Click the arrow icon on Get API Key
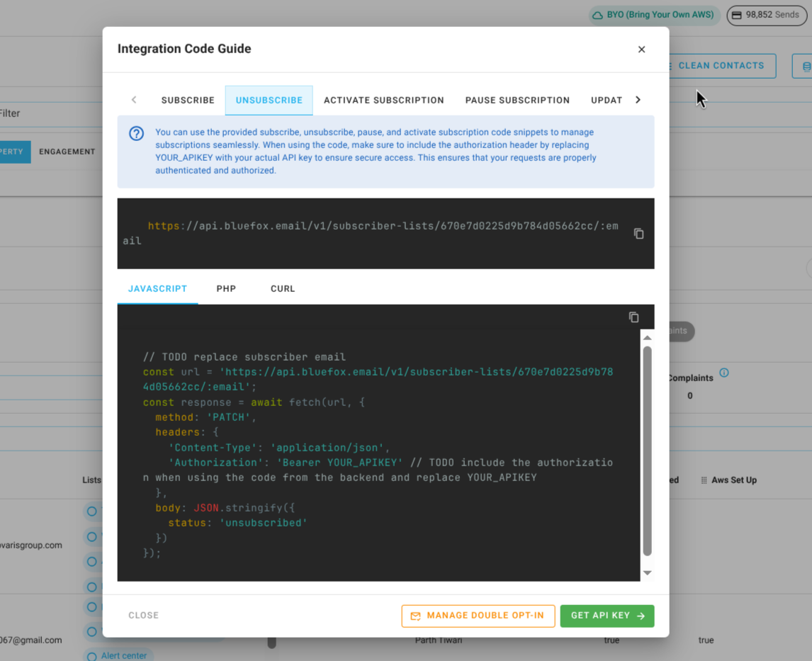 point(641,616)
